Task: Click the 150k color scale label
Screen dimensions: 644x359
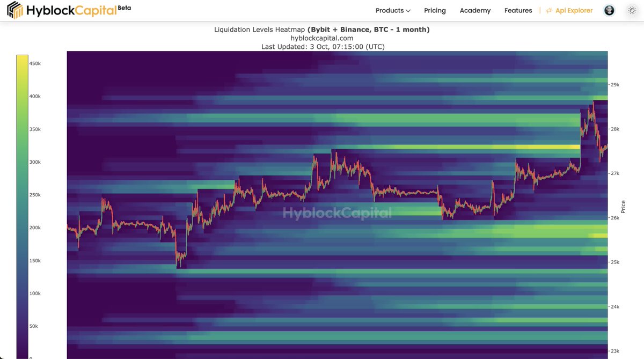Action: click(x=35, y=260)
